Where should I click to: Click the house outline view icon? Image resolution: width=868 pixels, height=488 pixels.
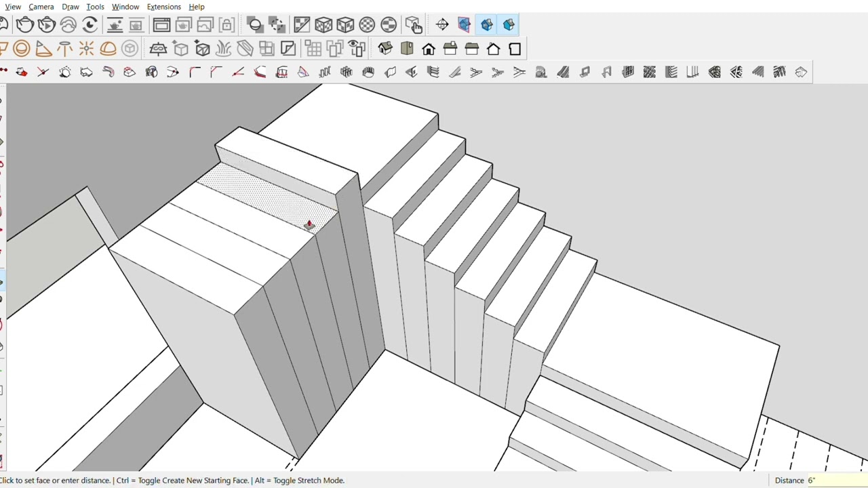point(494,49)
